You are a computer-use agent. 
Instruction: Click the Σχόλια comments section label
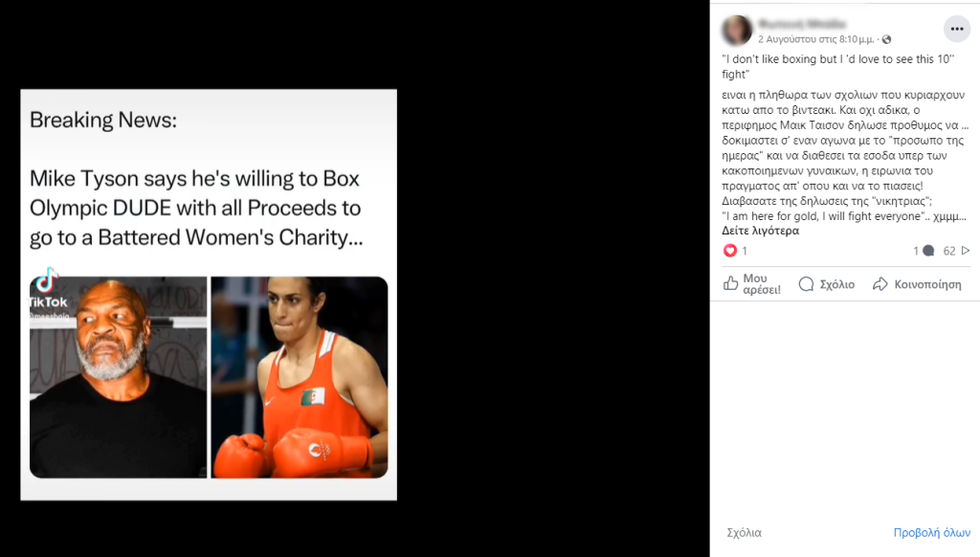coord(744,533)
